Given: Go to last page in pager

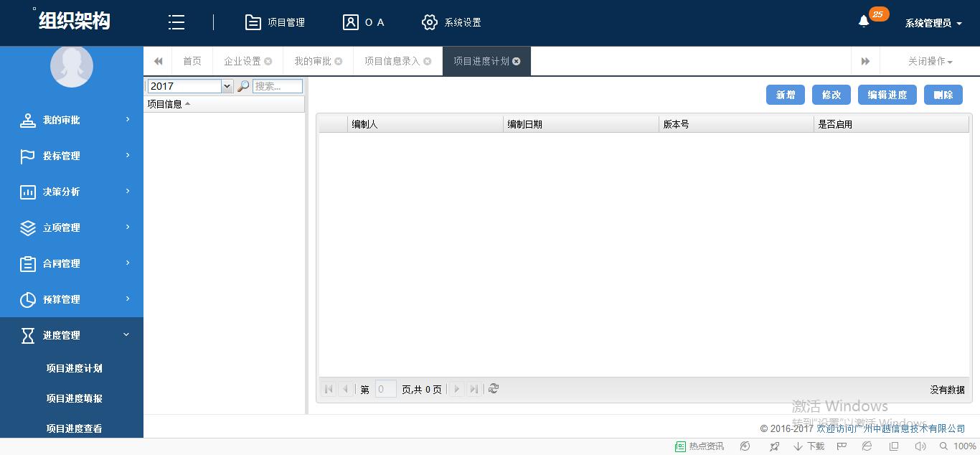Looking at the screenshot, I should pyautogui.click(x=473, y=389).
